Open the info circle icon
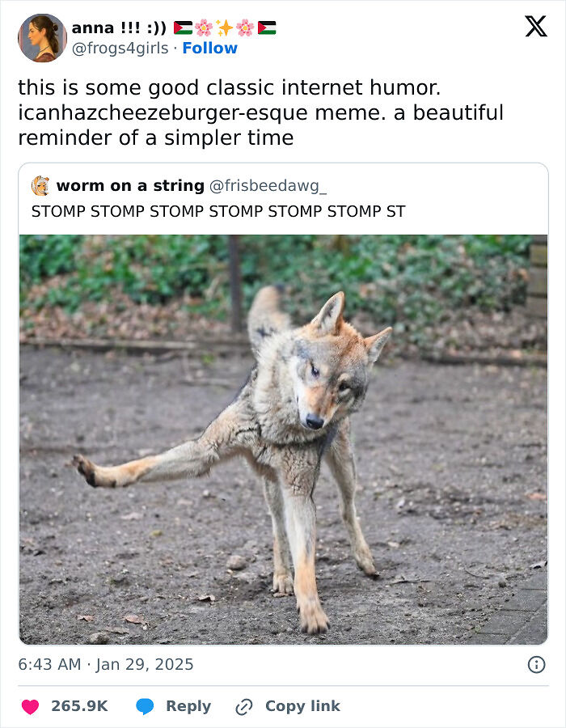Viewport: 566px width, 728px height. point(536,664)
